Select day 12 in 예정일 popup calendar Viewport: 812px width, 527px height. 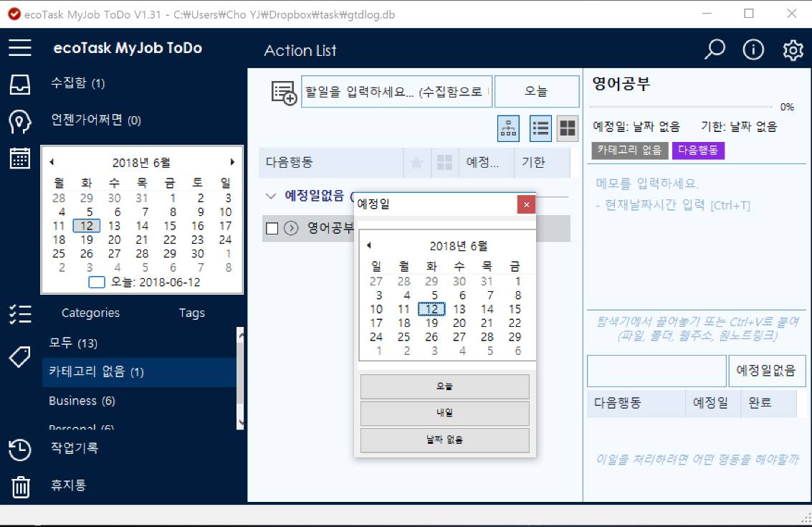(431, 309)
